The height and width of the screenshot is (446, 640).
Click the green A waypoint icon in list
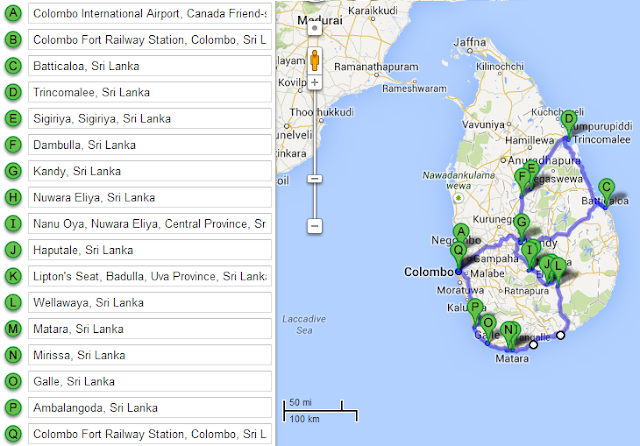(13, 13)
